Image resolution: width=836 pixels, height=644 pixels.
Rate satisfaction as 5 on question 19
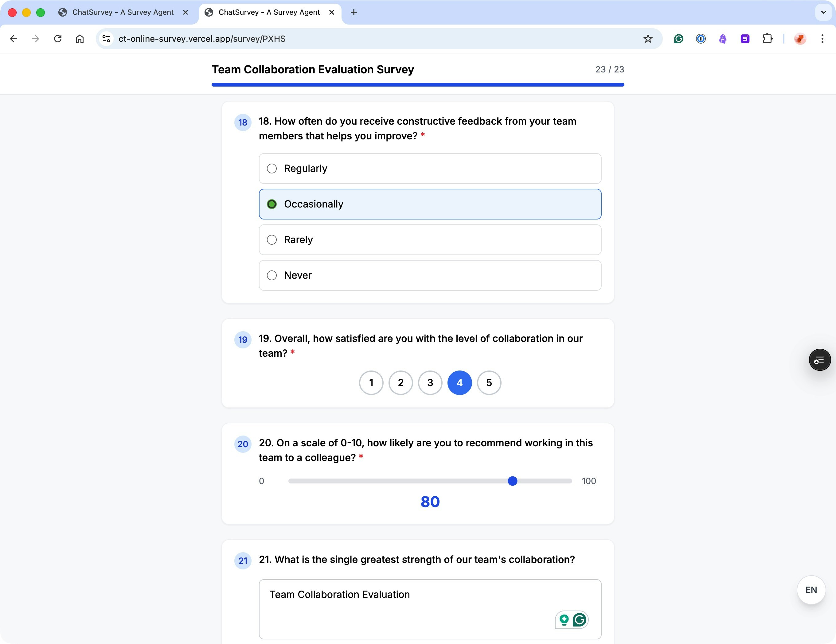click(489, 383)
